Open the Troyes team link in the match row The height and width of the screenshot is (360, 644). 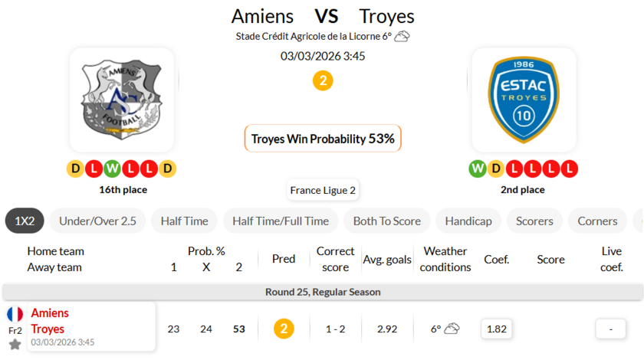[x=48, y=329]
